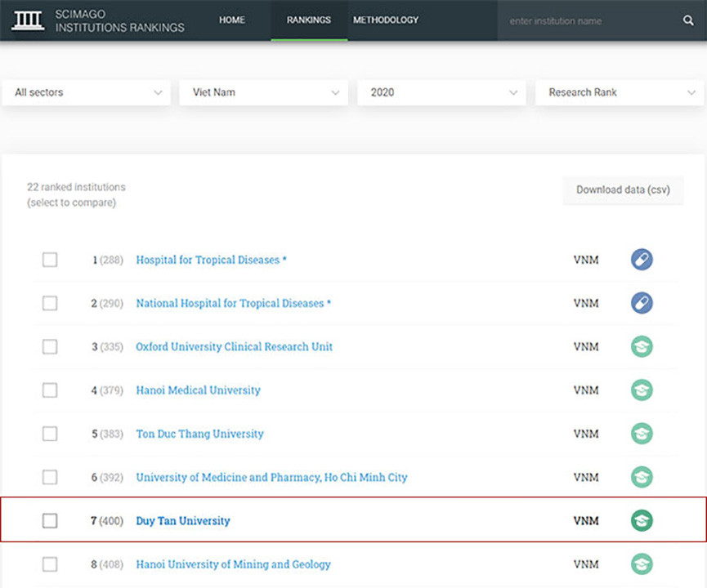Image resolution: width=707 pixels, height=588 pixels.
Task: Tick the Hanoi Medical University checkbox
Action: coord(50,390)
